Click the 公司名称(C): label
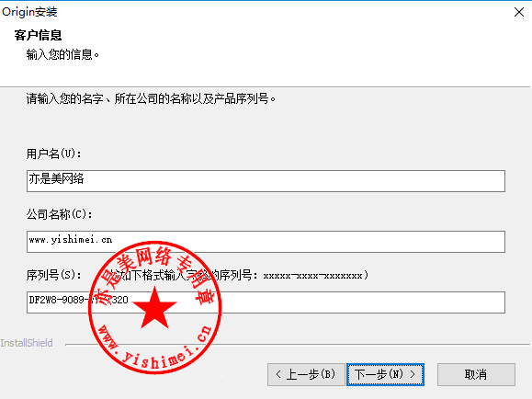This screenshot has width=532, height=399. [x=59, y=214]
